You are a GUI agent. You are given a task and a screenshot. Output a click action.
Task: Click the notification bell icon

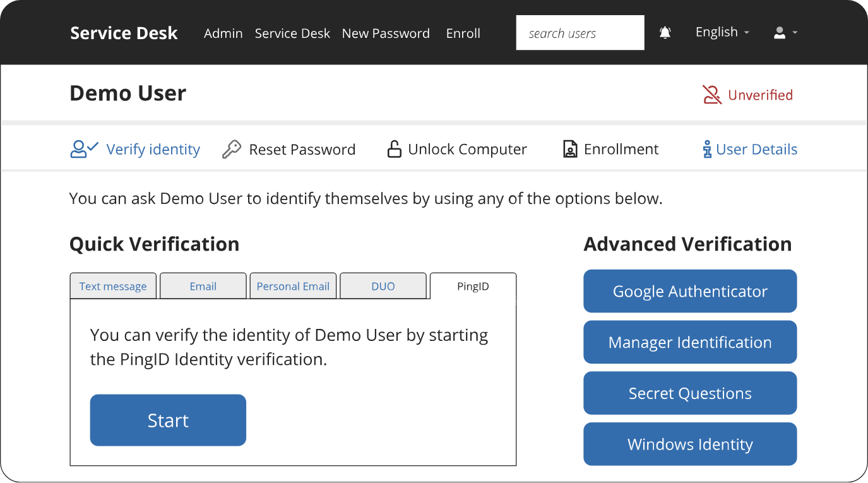click(665, 33)
